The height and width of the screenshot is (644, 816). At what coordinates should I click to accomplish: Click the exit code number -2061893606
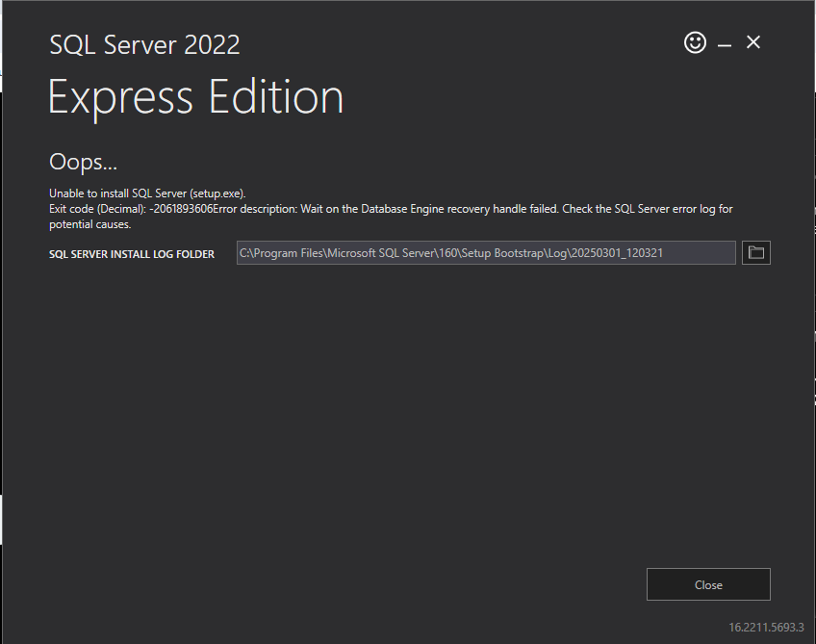click(181, 209)
